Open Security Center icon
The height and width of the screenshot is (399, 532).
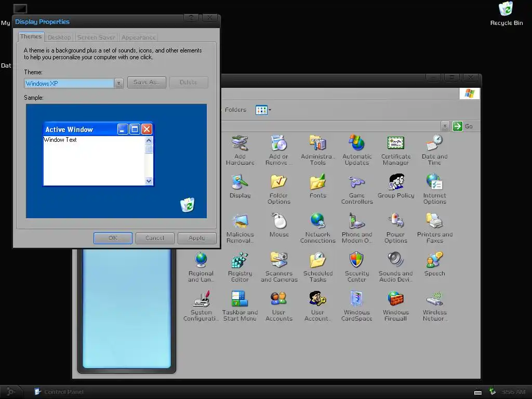click(357, 267)
